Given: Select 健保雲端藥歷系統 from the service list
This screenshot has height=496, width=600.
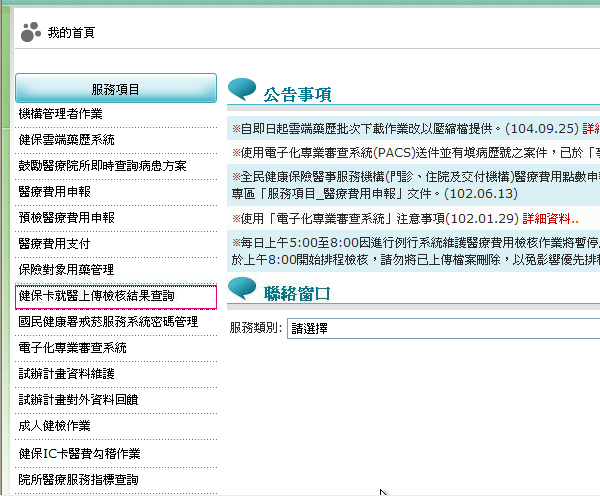Looking at the screenshot, I should [67, 140].
